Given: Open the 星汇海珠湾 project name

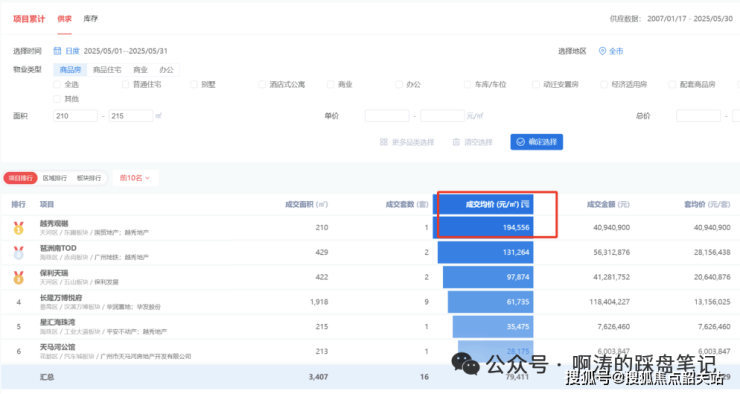Looking at the screenshot, I should point(57,322).
